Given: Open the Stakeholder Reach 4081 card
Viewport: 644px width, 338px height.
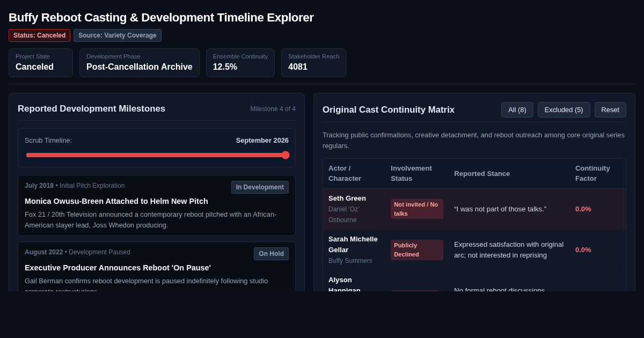Looking at the screenshot, I should (313, 63).
